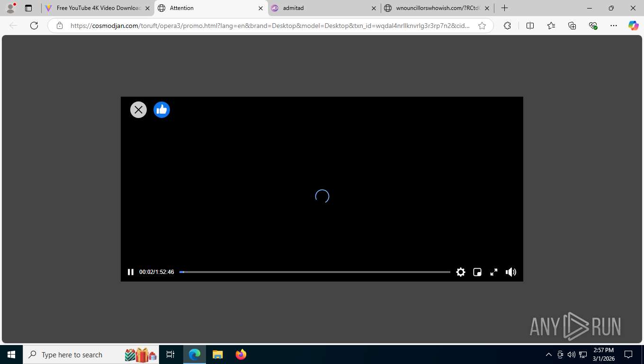Open File Explorer from the taskbar
This screenshot has height=364, width=644.
point(218,355)
